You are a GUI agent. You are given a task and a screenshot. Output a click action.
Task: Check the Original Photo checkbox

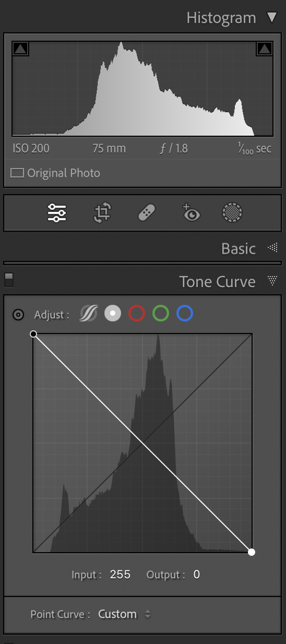17,173
